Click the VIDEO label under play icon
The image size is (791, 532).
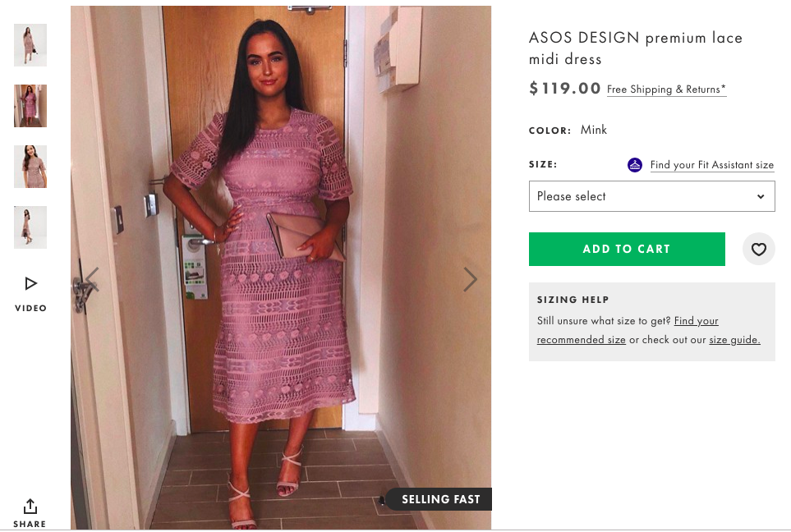point(30,308)
